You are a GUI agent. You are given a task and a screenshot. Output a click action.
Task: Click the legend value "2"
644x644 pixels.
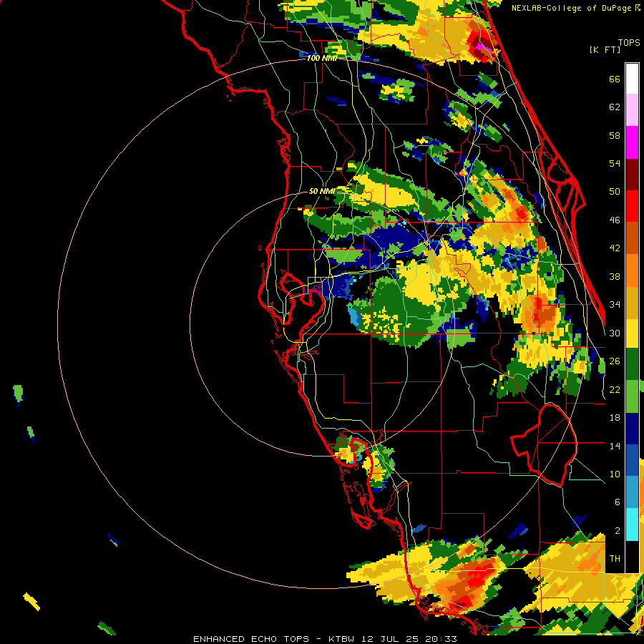(617, 531)
